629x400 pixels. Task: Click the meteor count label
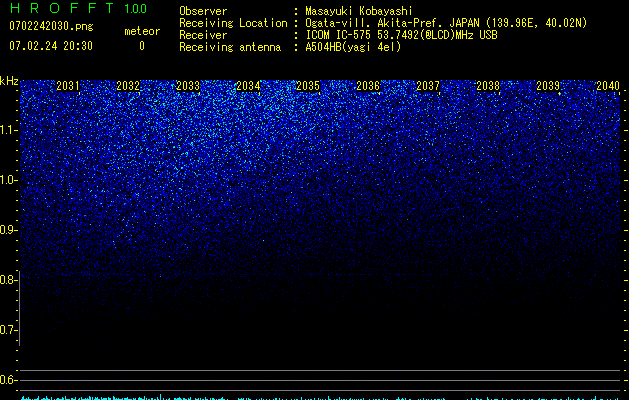click(142, 31)
